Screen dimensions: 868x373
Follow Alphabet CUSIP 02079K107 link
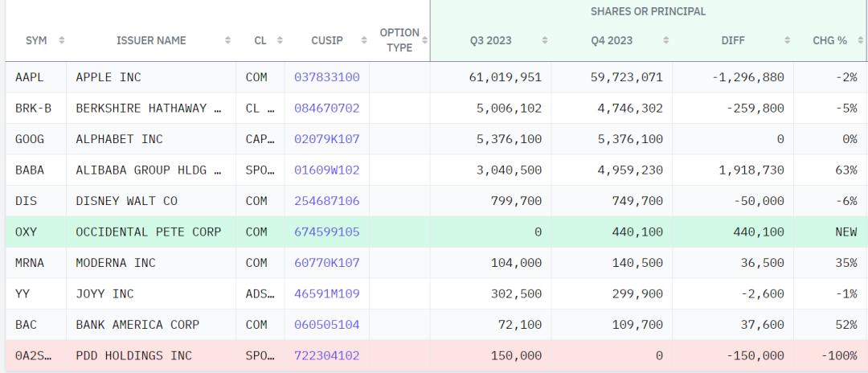pos(326,139)
